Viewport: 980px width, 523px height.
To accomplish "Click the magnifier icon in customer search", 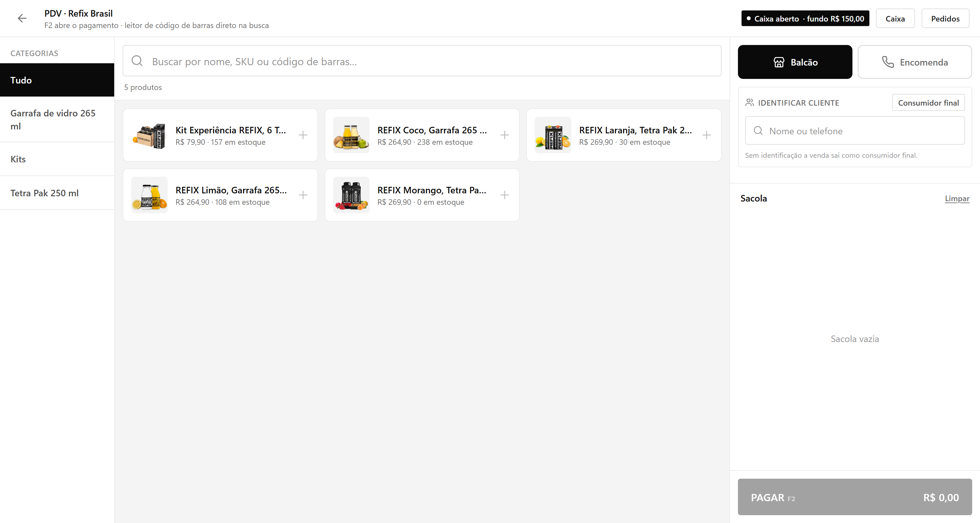I will point(758,130).
